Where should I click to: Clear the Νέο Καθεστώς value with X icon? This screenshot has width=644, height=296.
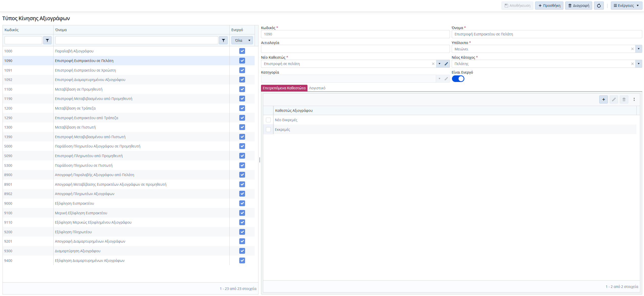[433, 64]
